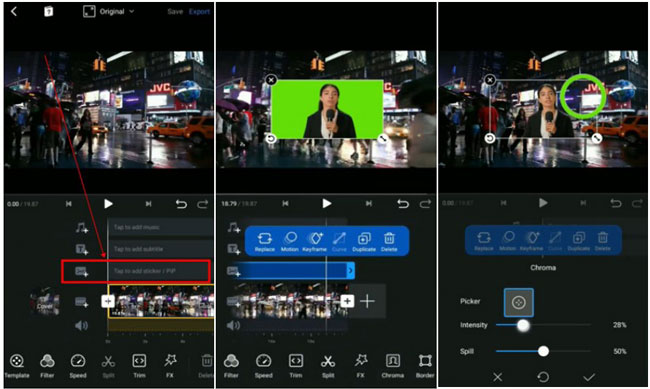Select the 'Tap to add music' track
This screenshot has height=389, width=650.
click(x=161, y=227)
